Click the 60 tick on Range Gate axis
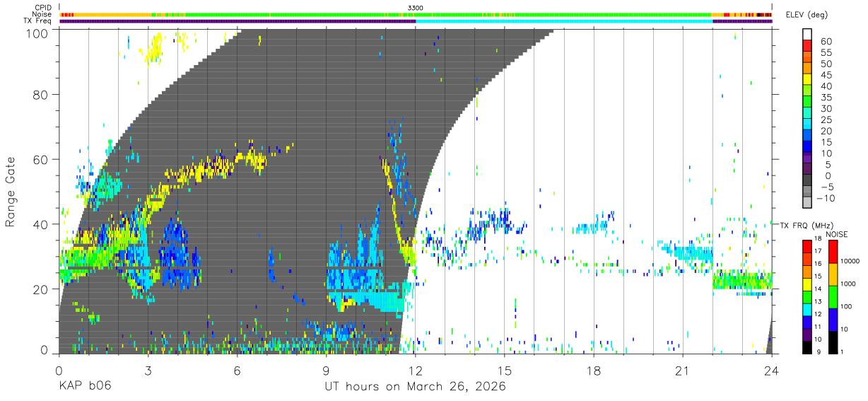Image resolution: width=868 pixels, height=401 pixels. tap(42, 159)
